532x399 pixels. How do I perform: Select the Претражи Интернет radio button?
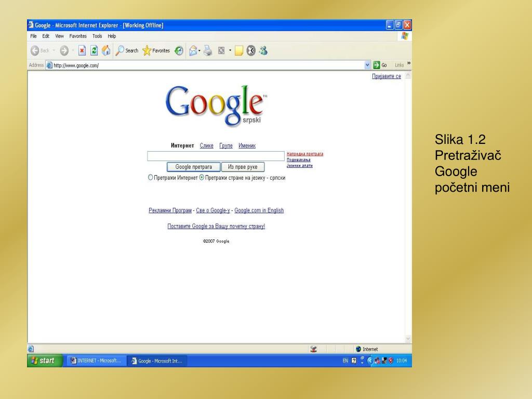coord(150,177)
